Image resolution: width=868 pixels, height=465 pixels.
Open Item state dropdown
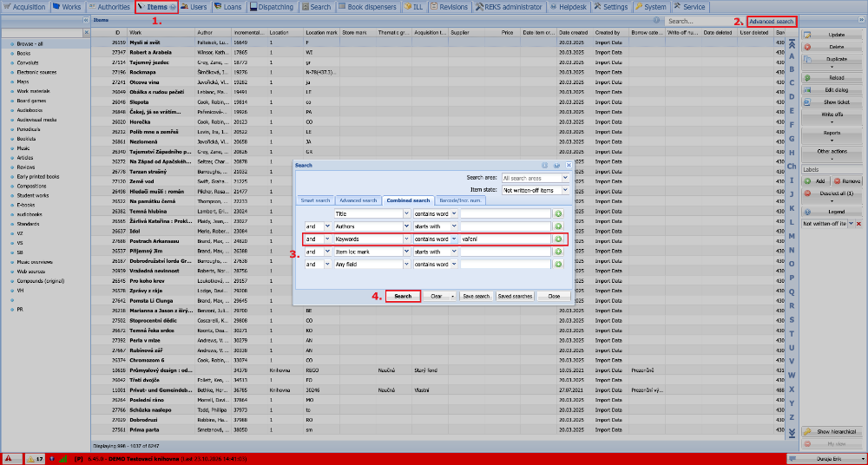click(565, 190)
